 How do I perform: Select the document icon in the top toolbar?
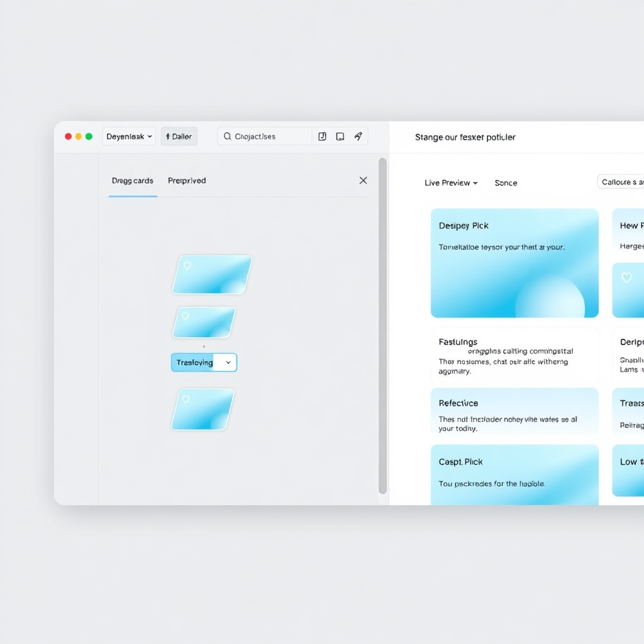click(x=322, y=136)
